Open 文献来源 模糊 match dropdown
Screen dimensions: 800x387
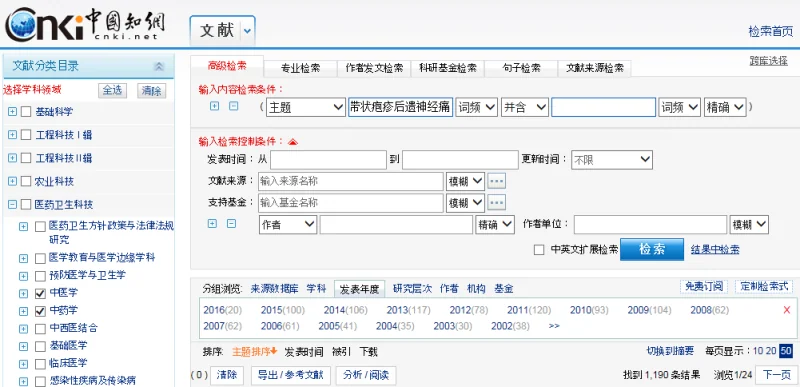point(465,181)
